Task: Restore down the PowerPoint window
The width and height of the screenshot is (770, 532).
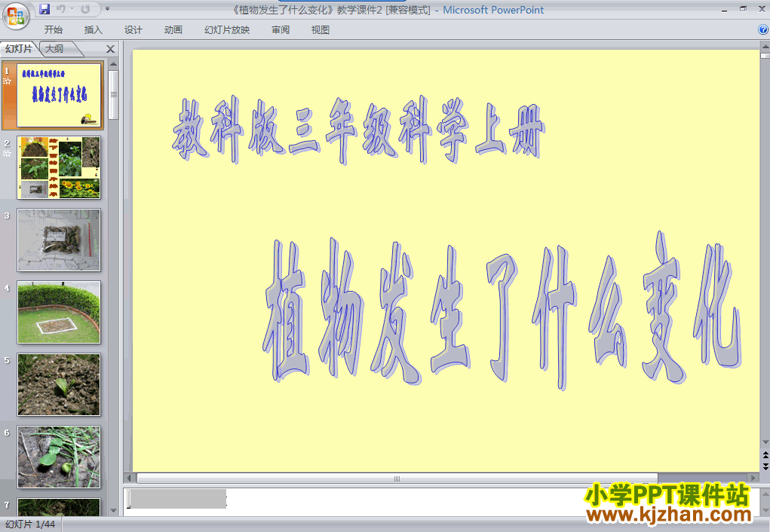Action: (743, 9)
